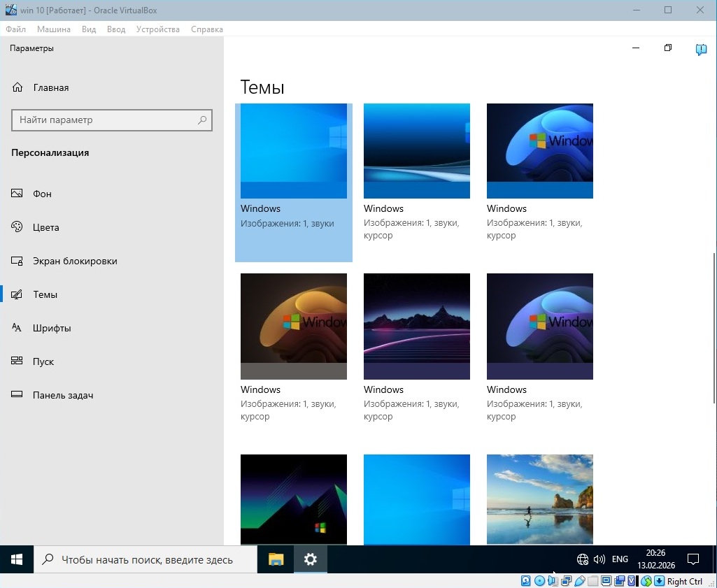Click the VirtualBox hard disk status icon
This screenshot has width=717, height=588.
(526, 581)
